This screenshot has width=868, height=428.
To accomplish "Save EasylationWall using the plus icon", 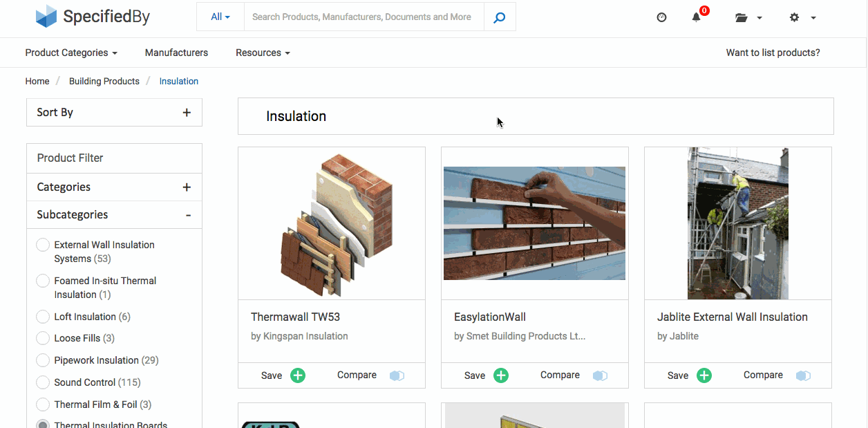I will pos(501,375).
